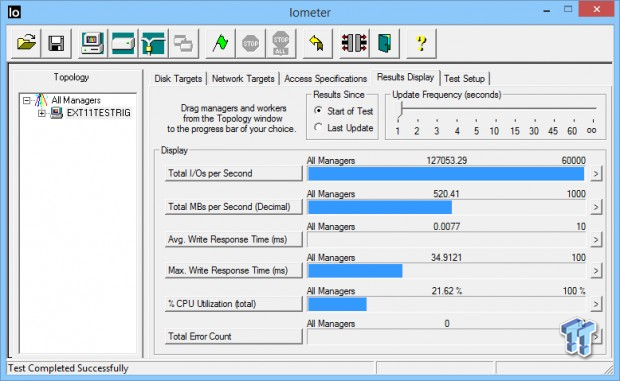The height and width of the screenshot is (381, 620).
Task: Click the Total Error Count button
Action: tap(233, 337)
